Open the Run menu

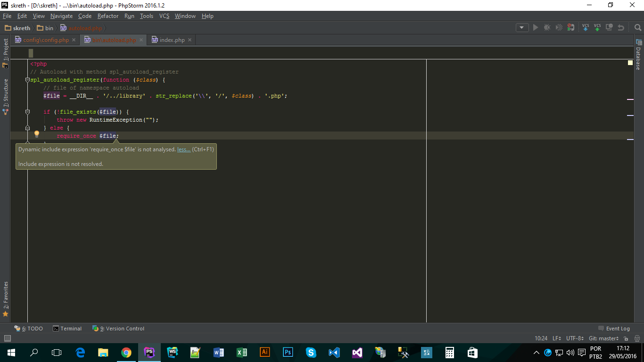coord(129,16)
